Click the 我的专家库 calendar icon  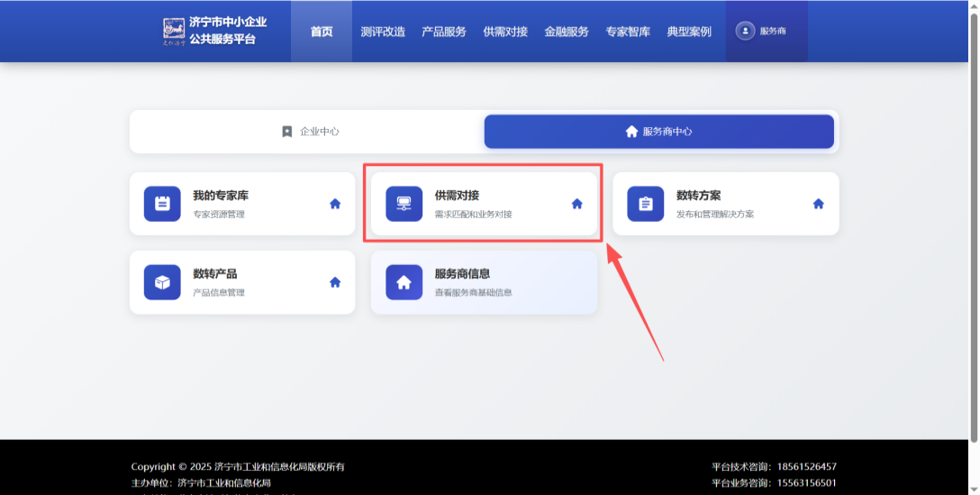coord(162,204)
